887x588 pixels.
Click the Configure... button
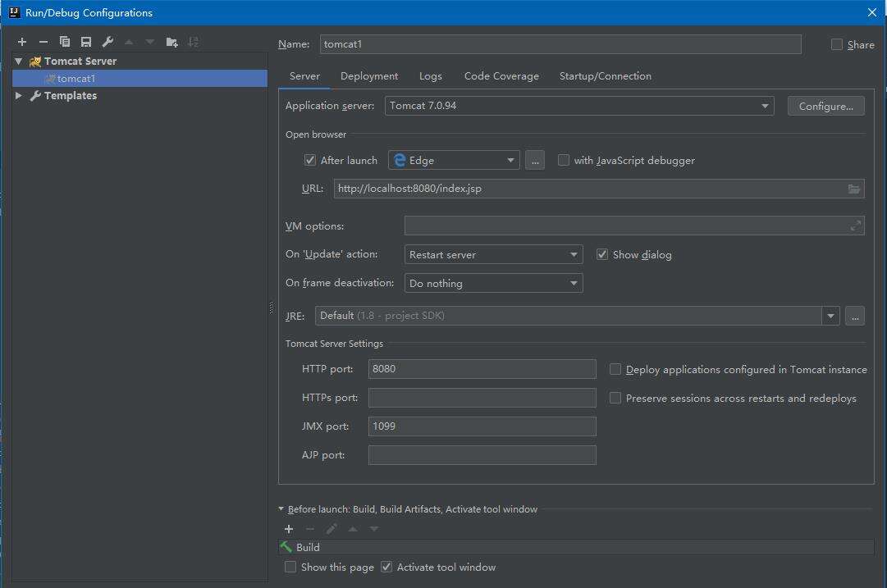(x=826, y=107)
